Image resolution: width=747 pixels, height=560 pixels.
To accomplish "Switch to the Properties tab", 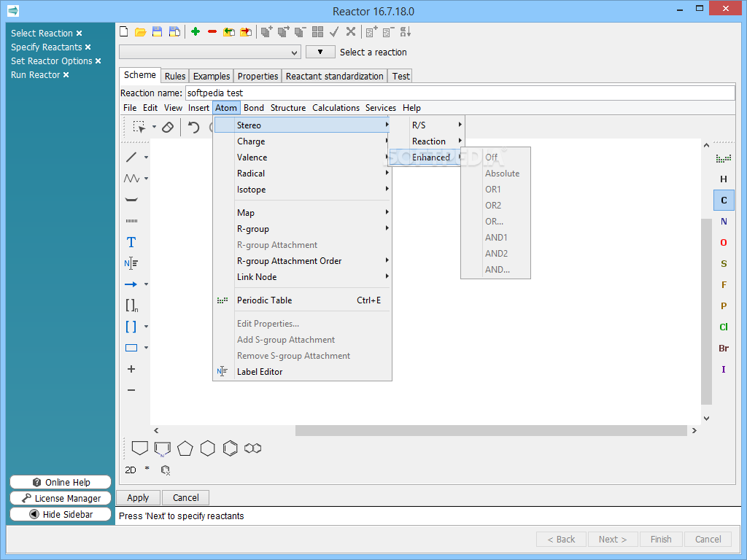I will (258, 76).
